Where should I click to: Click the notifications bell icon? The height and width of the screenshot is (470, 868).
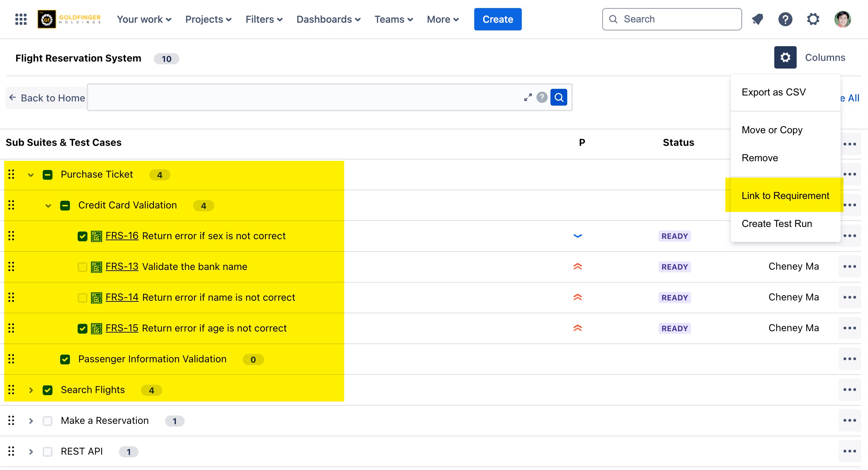click(x=757, y=19)
